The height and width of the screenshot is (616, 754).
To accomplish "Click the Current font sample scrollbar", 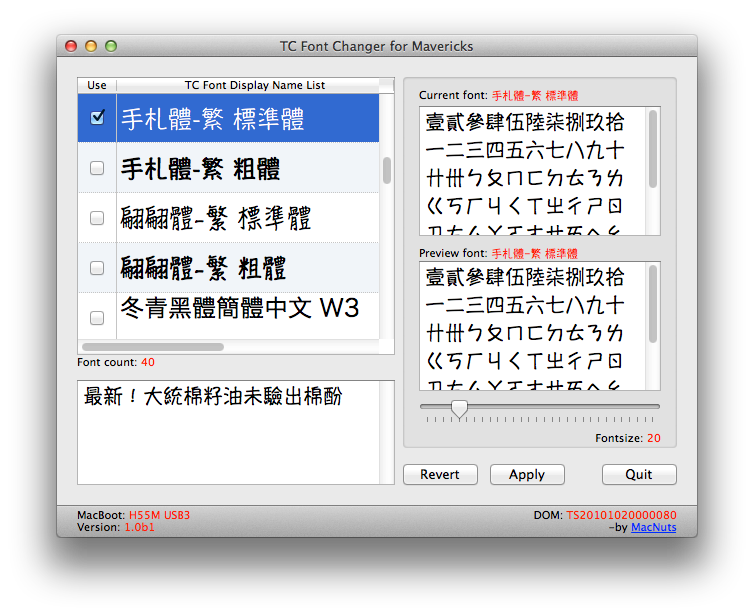I will 653,149.
